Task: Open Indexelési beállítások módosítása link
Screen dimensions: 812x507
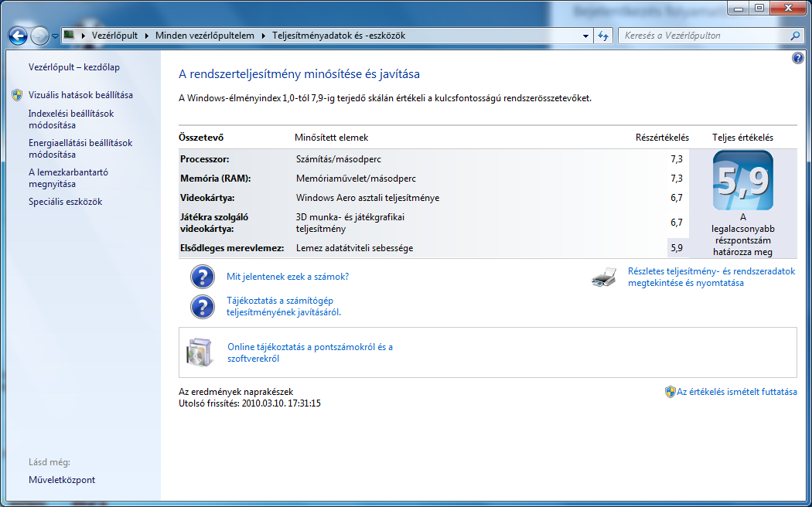Action: tap(71, 119)
